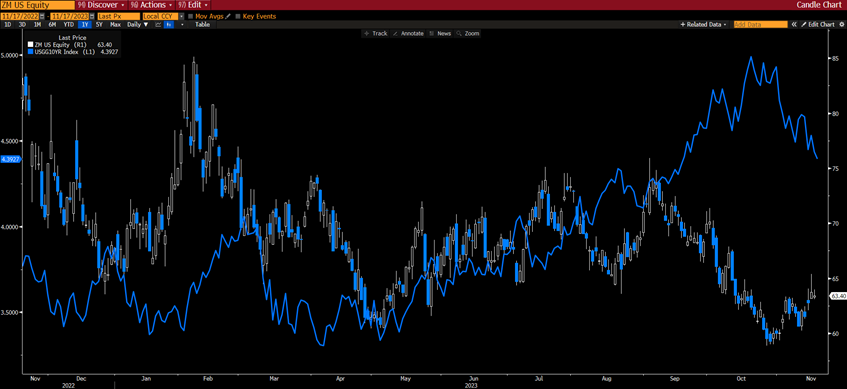Image resolution: width=847 pixels, height=389 pixels.
Task: Select the YTD time range
Action: tap(69, 24)
